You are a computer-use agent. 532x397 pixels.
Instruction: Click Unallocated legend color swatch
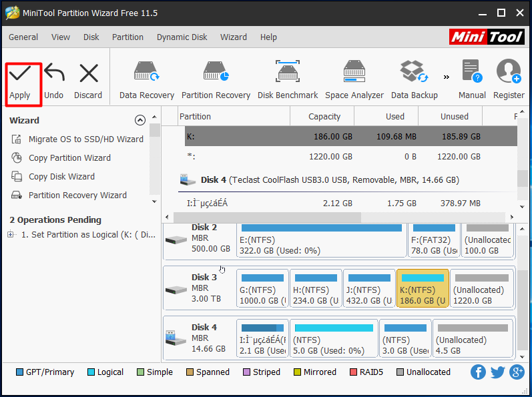tap(401, 372)
